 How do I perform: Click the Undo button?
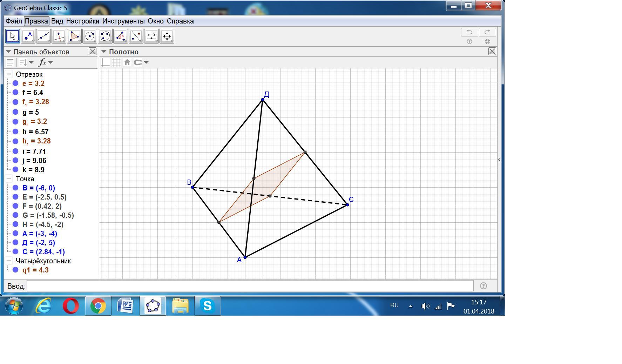click(469, 32)
